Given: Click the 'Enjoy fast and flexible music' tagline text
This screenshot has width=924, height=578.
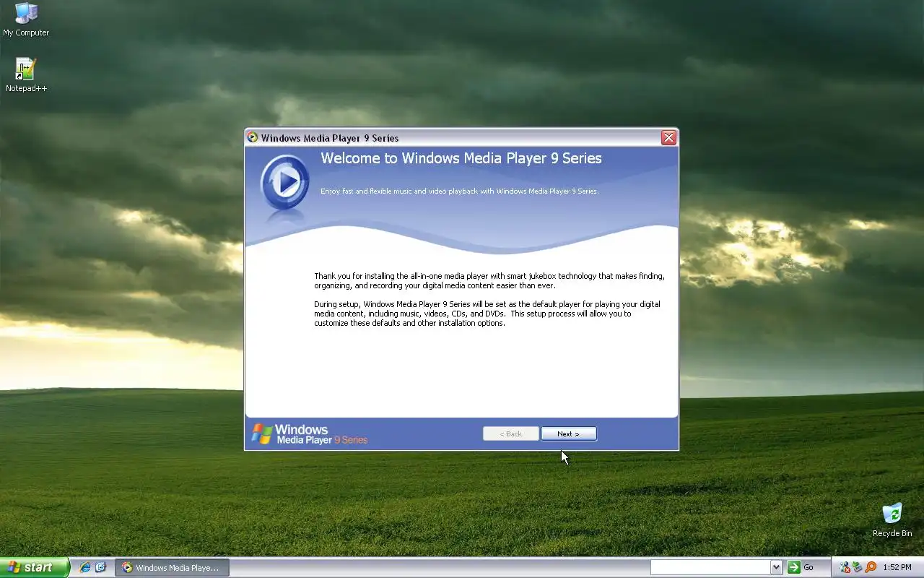Looking at the screenshot, I should click(459, 191).
